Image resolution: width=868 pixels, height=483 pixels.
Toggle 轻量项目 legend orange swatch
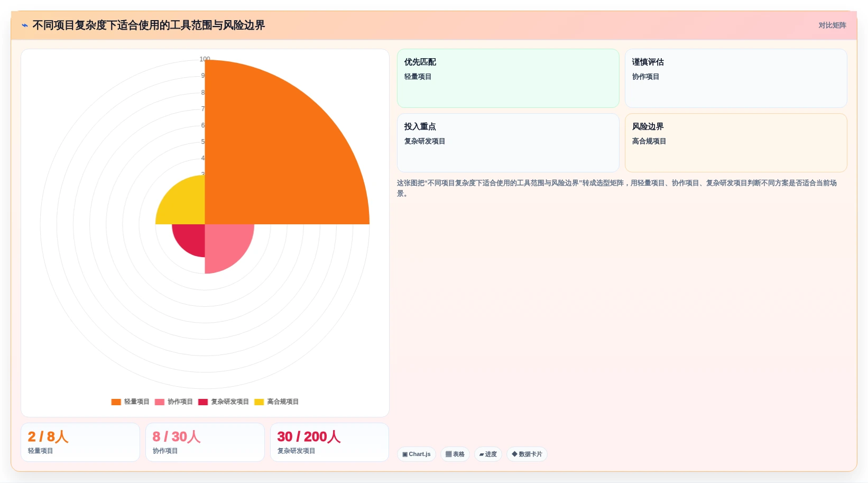(116, 402)
